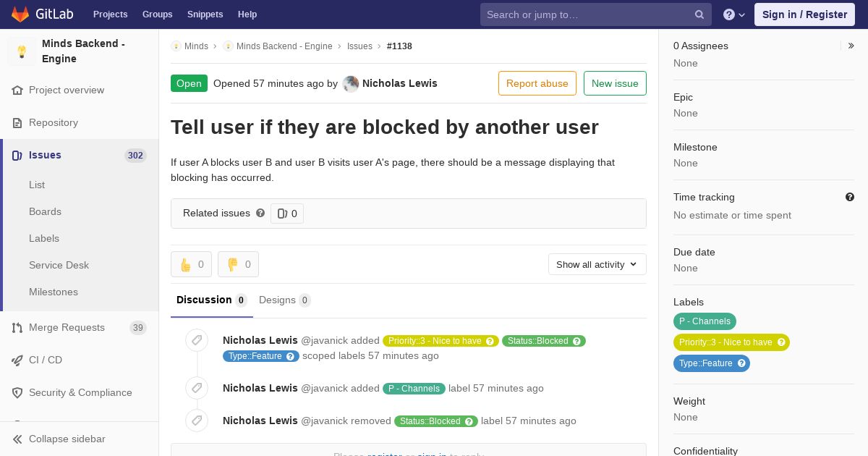Click the search magnifier icon
Image resolution: width=868 pixels, height=456 pixels.
[x=699, y=14]
